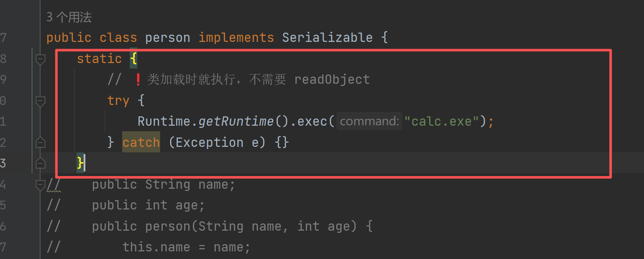Screen dimensions: 644x259
Task: Click the highlighted "catch" keyword
Action: 141,143
